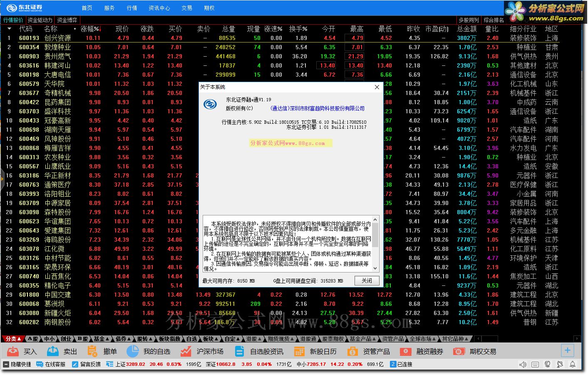Click the plus add-shortcut icon in toolbar

568,350
